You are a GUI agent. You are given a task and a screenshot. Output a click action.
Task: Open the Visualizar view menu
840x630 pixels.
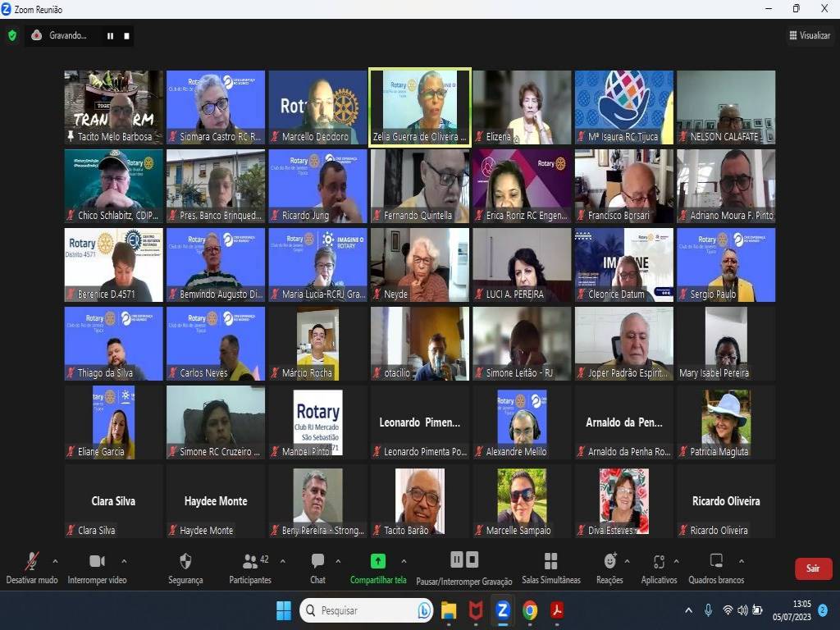pyautogui.click(x=809, y=35)
